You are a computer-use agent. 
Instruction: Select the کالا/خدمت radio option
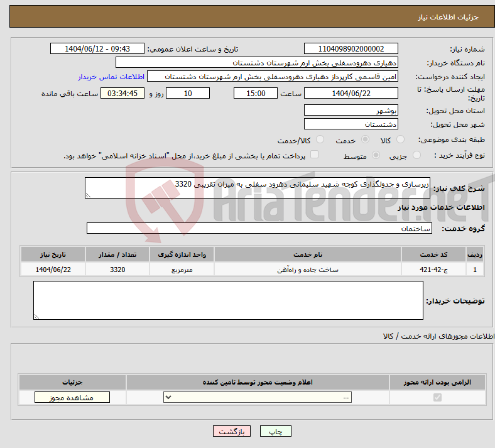point(320,139)
